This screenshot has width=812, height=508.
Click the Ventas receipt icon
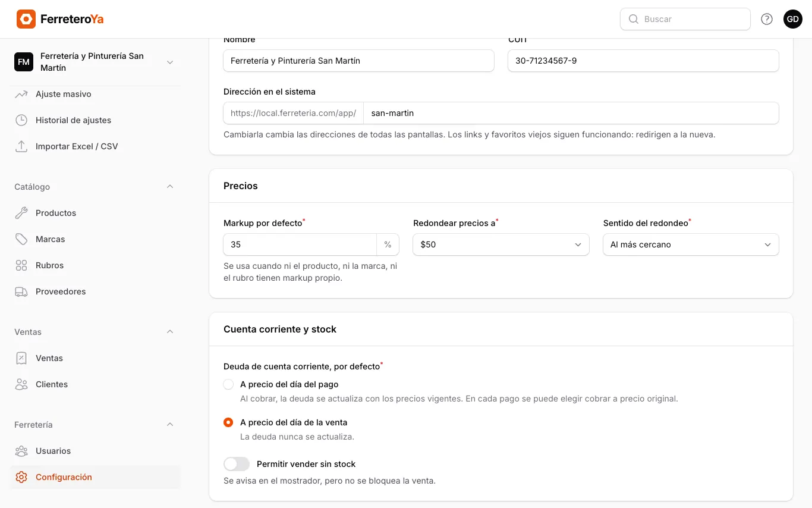[21, 358]
